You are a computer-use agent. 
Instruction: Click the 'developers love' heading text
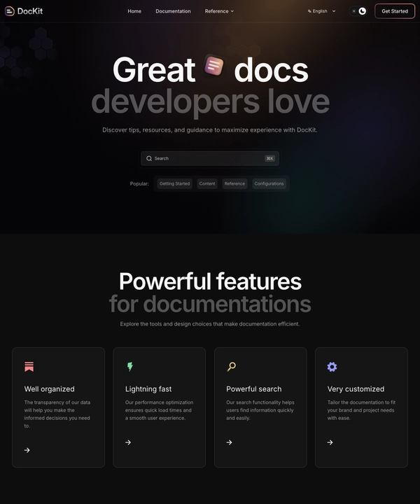pyautogui.click(x=211, y=102)
